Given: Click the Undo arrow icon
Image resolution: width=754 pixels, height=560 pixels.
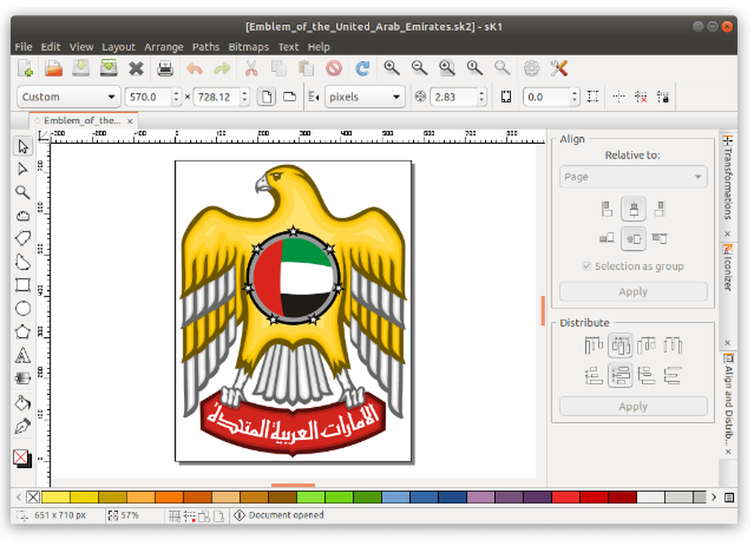Looking at the screenshot, I should [x=195, y=69].
